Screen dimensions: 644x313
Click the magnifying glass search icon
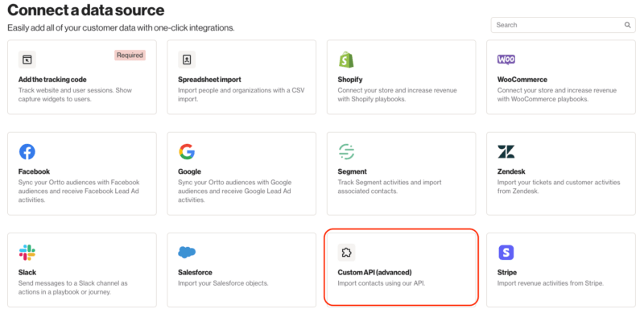pos(628,25)
